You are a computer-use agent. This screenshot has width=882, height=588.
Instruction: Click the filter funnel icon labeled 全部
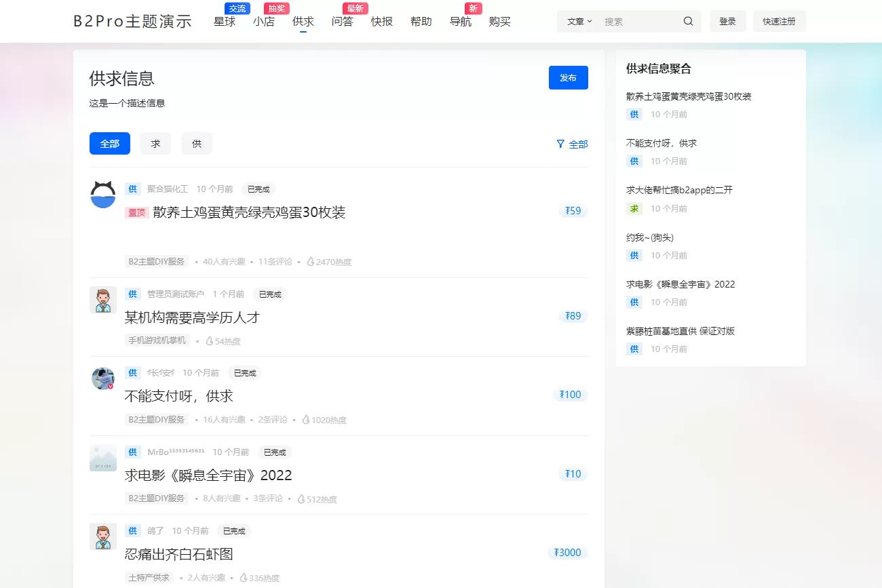tap(560, 144)
